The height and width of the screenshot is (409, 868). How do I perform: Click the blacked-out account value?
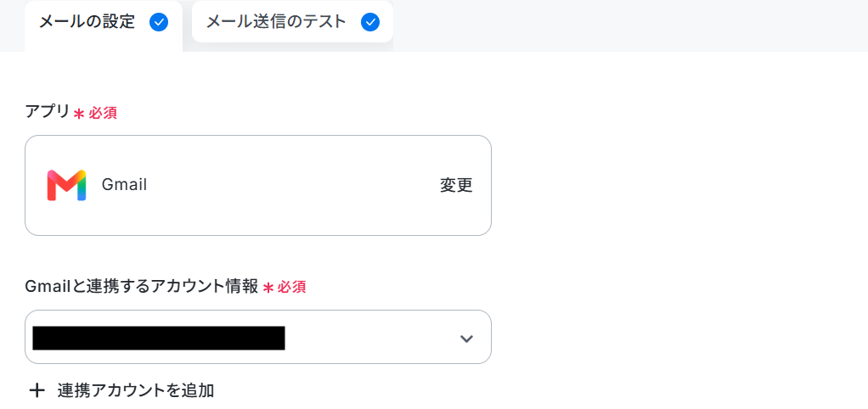(159, 338)
